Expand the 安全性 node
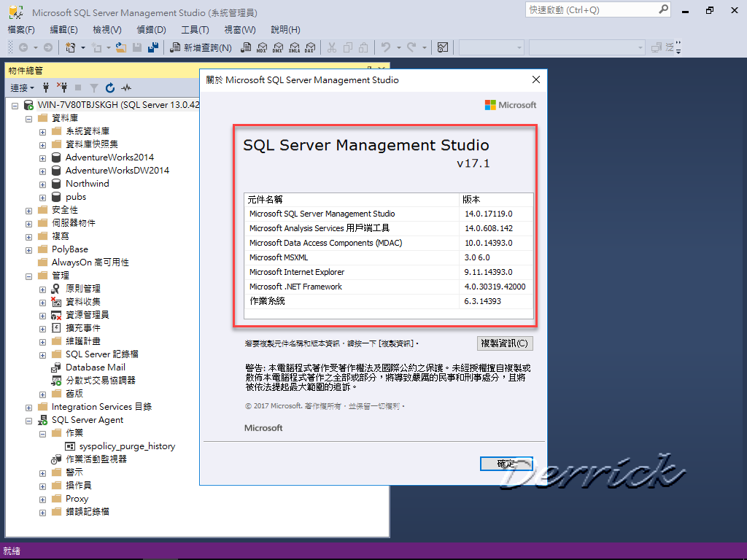 pyautogui.click(x=28, y=209)
